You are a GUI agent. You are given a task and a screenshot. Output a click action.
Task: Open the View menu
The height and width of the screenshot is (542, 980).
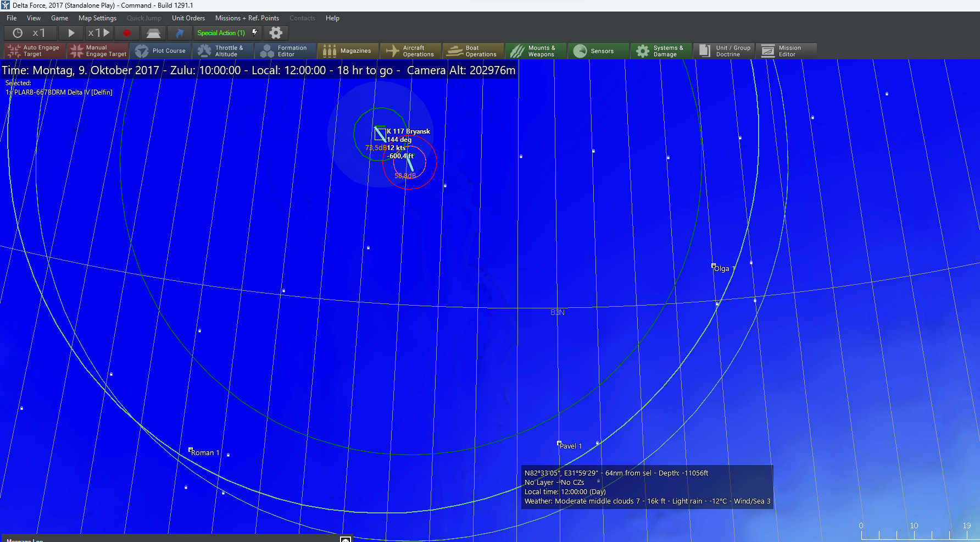click(x=34, y=18)
